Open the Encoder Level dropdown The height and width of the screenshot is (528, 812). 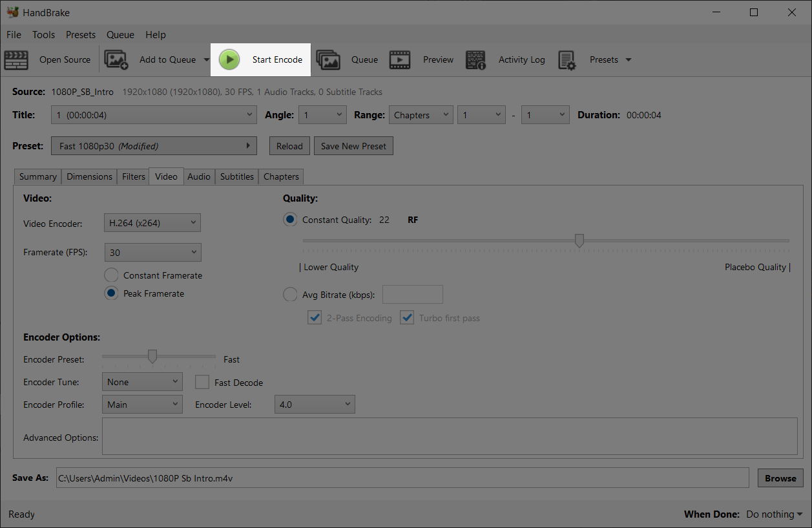(x=315, y=405)
